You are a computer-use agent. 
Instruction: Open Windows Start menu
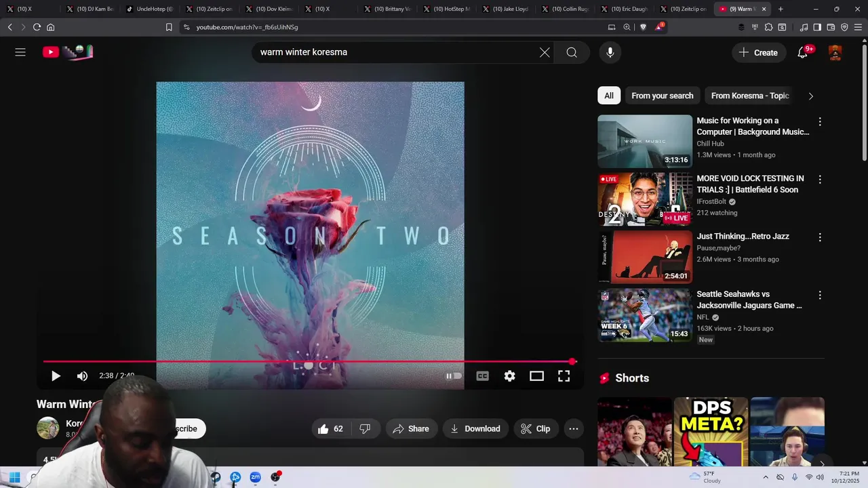tap(14, 477)
